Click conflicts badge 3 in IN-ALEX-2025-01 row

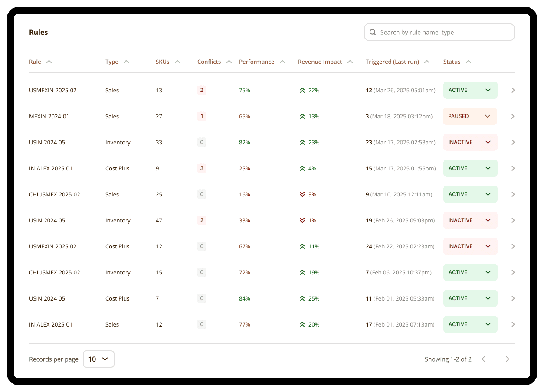click(x=202, y=168)
